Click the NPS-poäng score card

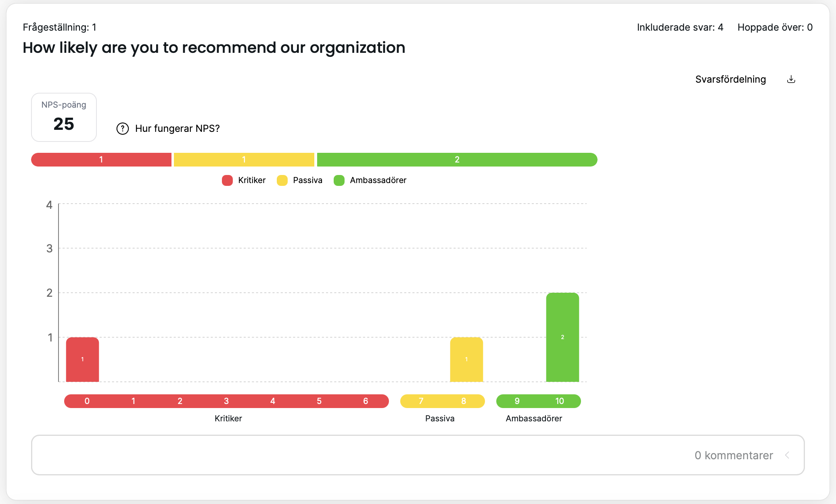click(64, 117)
